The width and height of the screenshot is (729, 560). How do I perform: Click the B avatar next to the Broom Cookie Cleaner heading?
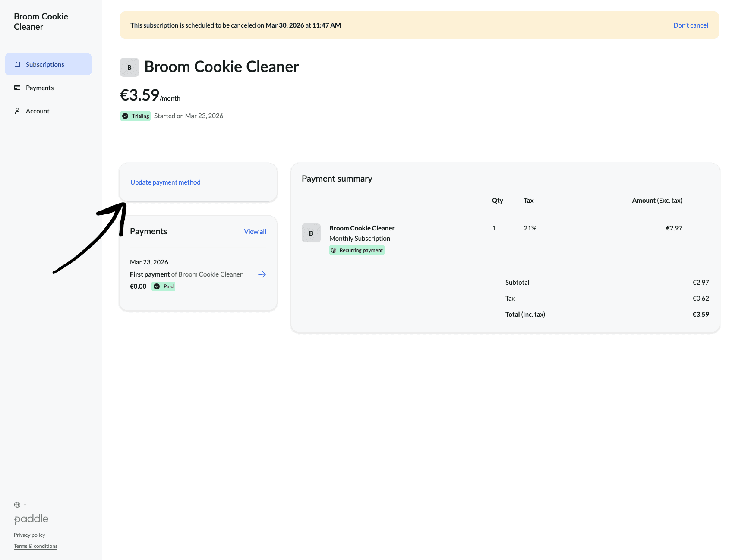coord(129,67)
